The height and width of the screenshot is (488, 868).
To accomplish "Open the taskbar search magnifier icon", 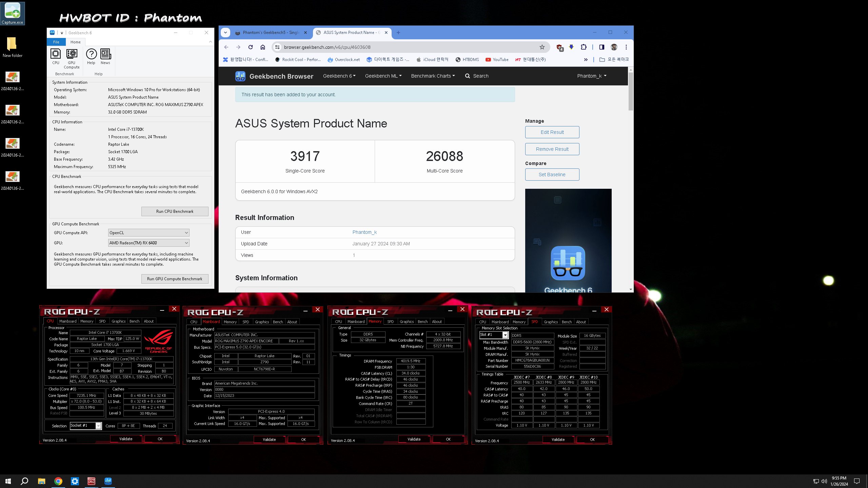I will point(24,481).
